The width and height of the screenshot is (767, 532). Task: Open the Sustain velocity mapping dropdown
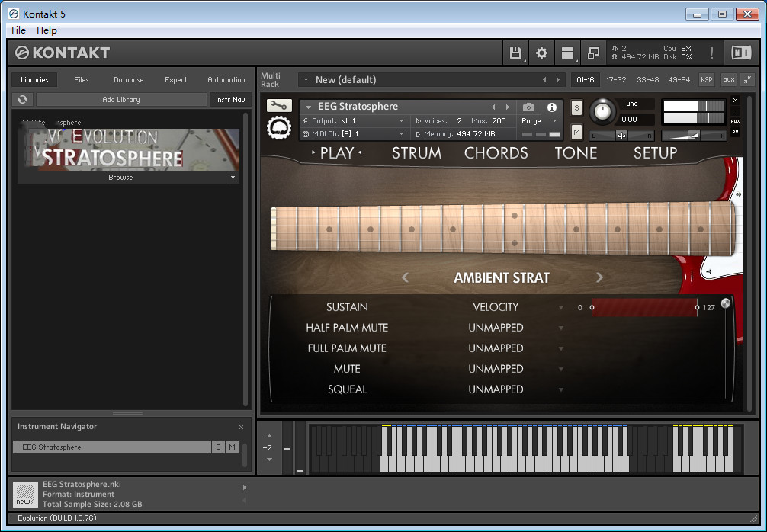[561, 308]
